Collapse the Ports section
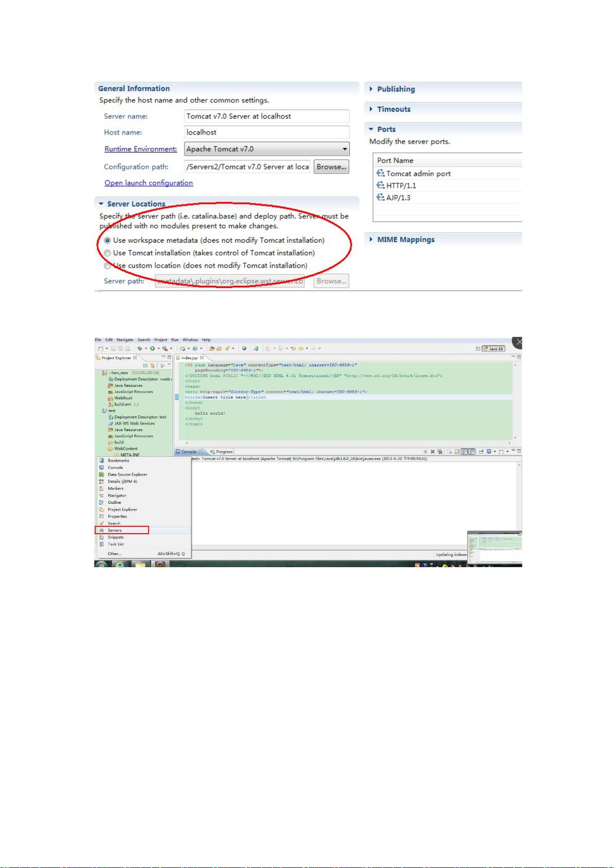The image size is (614, 868). coord(371,129)
